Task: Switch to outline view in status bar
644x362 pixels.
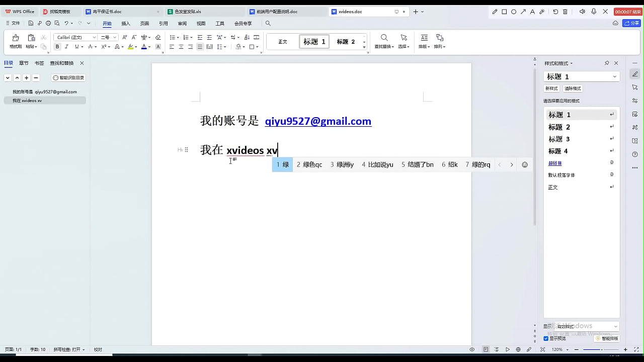Action: 497,349
